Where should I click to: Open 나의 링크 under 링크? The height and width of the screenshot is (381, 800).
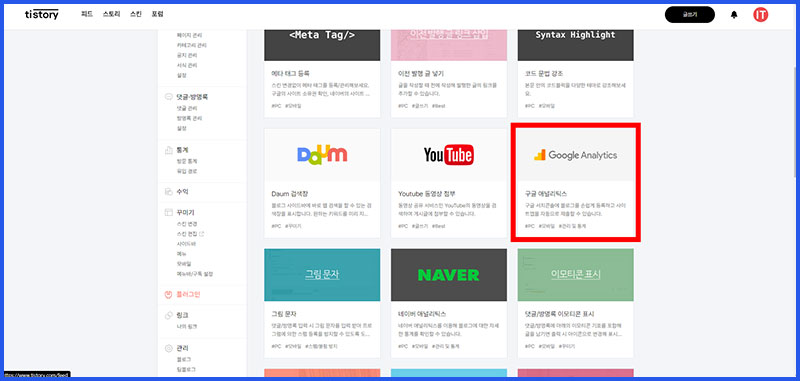(187, 326)
